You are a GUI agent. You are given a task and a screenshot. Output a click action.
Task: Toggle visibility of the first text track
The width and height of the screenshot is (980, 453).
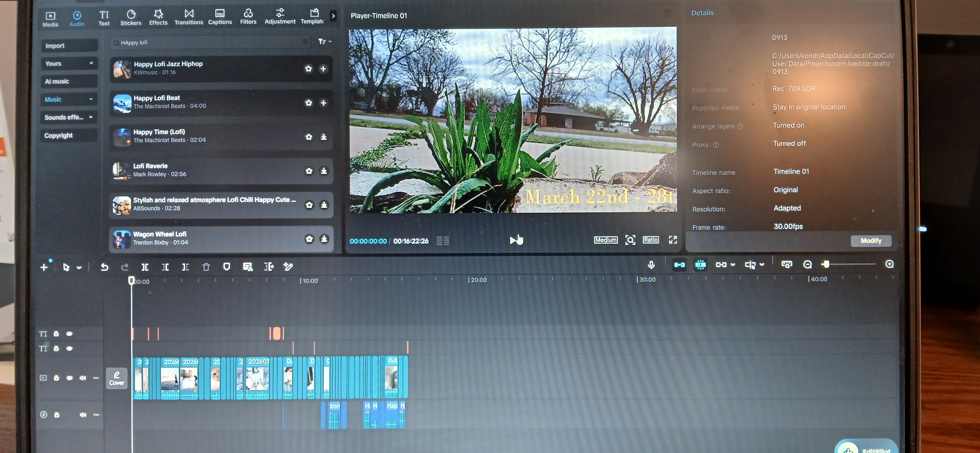click(x=69, y=334)
